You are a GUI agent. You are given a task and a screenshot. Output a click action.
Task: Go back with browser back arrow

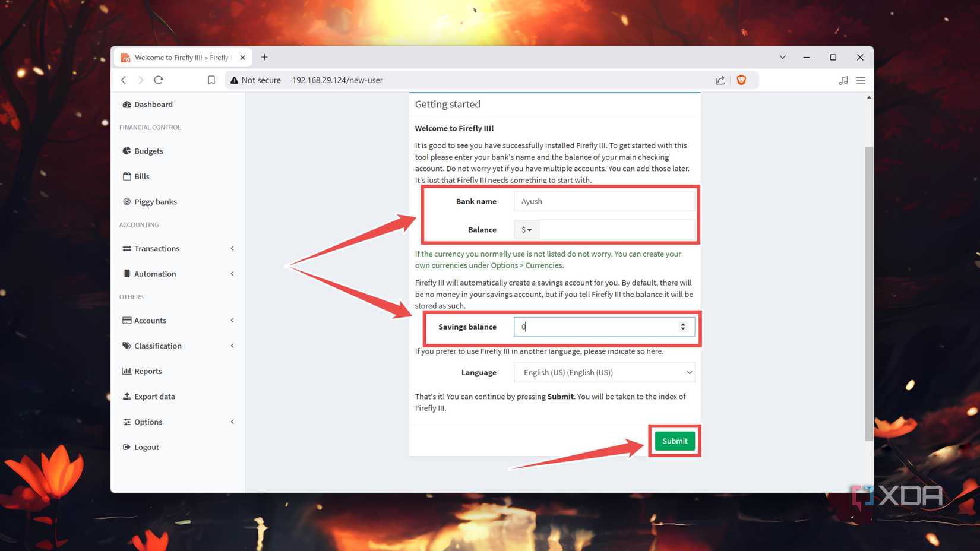pyautogui.click(x=124, y=80)
